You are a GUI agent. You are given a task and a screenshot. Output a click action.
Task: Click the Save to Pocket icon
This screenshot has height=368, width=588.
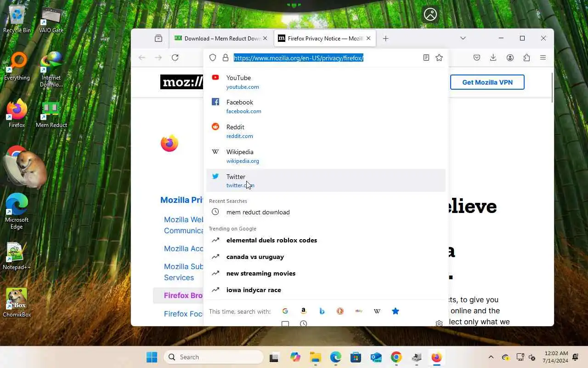click(477, 57)
